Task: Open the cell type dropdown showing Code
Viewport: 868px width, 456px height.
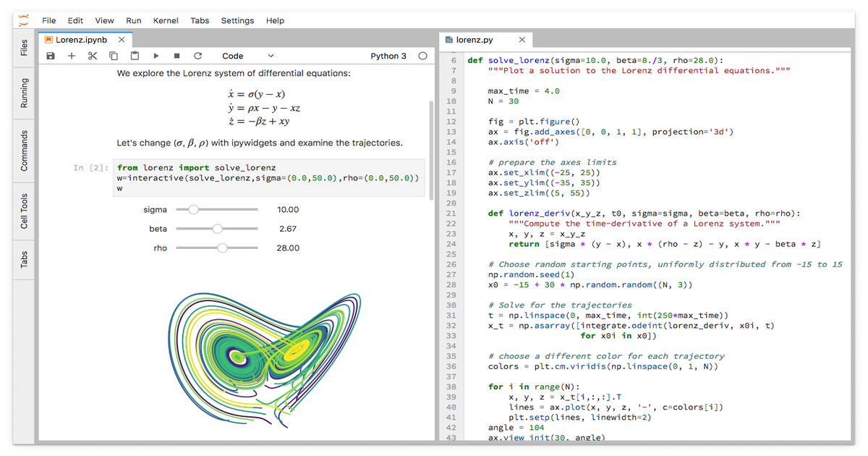Action: 250,56
